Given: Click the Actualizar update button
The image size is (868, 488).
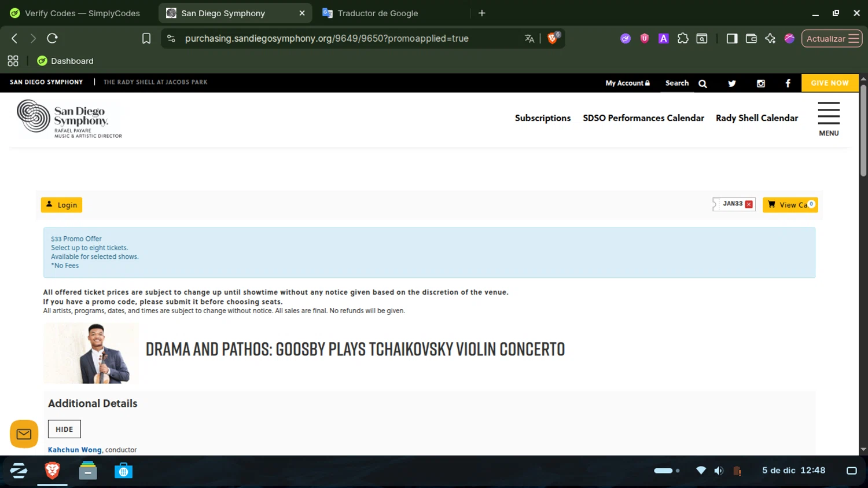Looking at the screenshot, I should pos(832,38).
